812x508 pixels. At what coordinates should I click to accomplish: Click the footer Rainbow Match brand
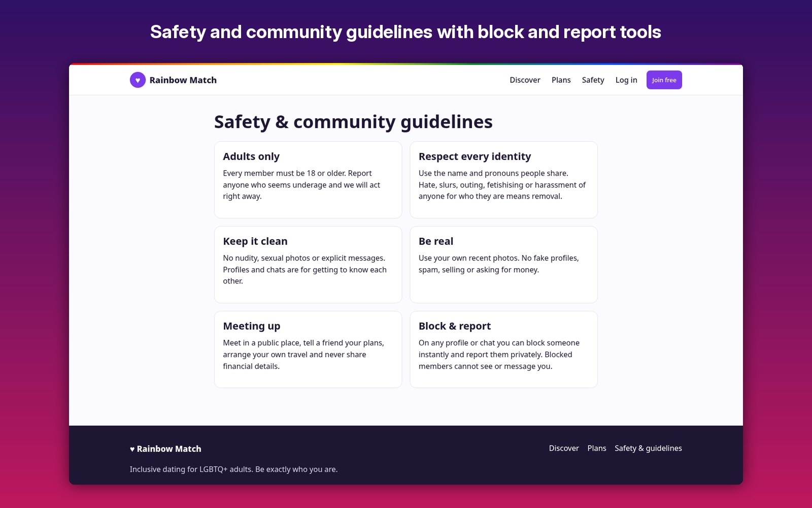[x=165, y=449]
